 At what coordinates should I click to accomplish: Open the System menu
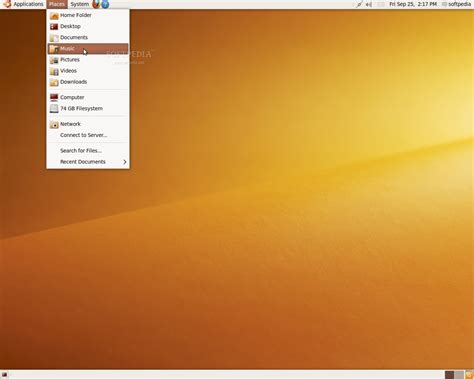[80, 4]
